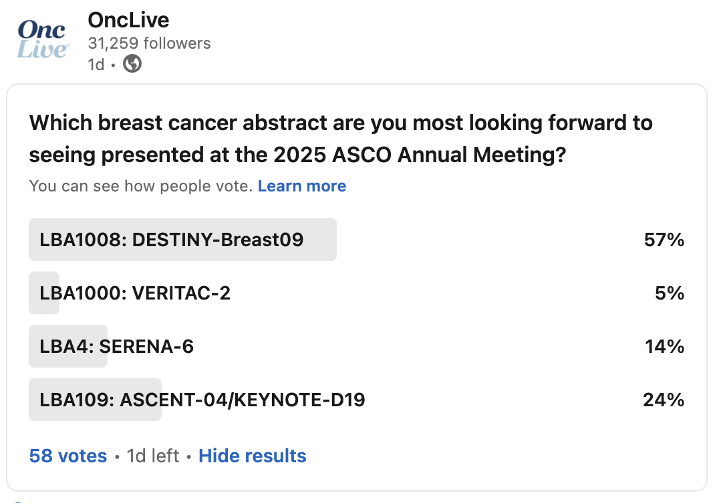This screenshot has height=504, width=720.
Task: Click the OncLive logo avatar
Action: click(x=43, y=39)
